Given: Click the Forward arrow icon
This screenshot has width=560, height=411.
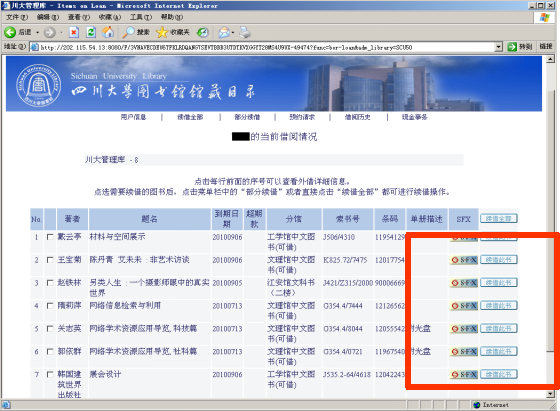Looking at the screenshot, I should pos(50,32).
